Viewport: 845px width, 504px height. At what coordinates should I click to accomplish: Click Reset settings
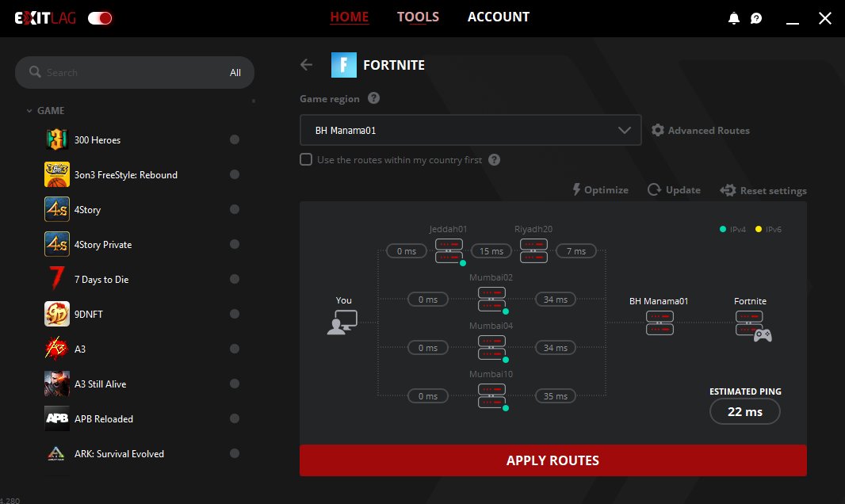point(763,191)
